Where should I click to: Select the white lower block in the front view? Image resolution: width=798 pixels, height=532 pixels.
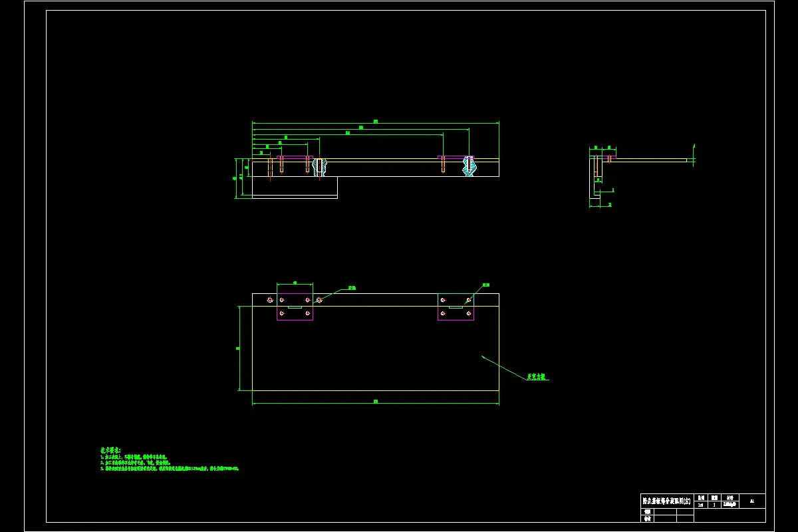pos(295,187)
